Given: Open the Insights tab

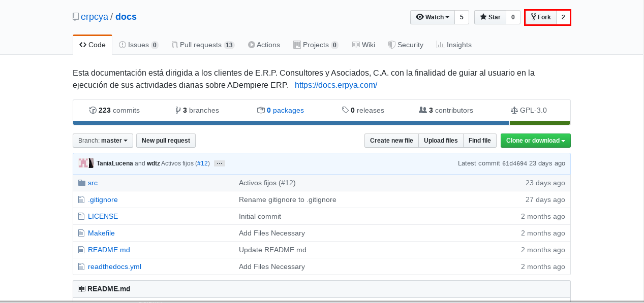Looking at the screenshot, I should 454,45.
